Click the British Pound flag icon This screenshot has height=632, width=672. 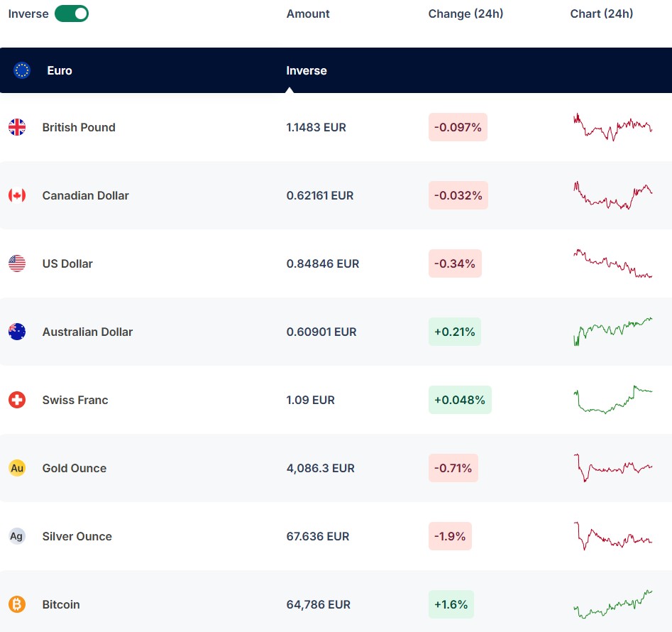(17, 127)
